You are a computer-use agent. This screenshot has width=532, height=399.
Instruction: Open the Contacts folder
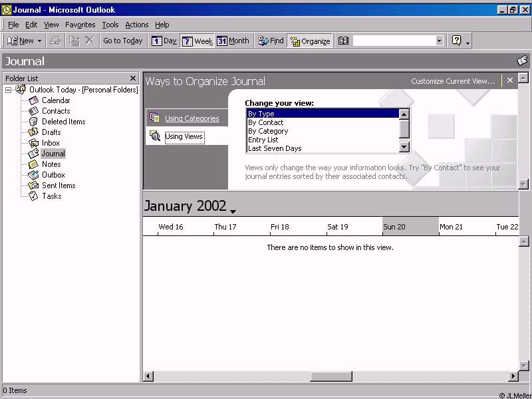pos(56,111)
